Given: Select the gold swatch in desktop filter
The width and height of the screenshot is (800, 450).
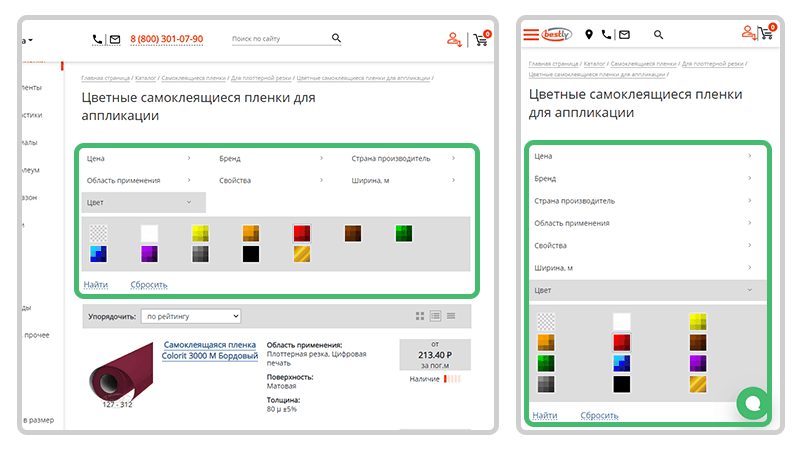Looking at the screenshot, I should coord(302,254).
